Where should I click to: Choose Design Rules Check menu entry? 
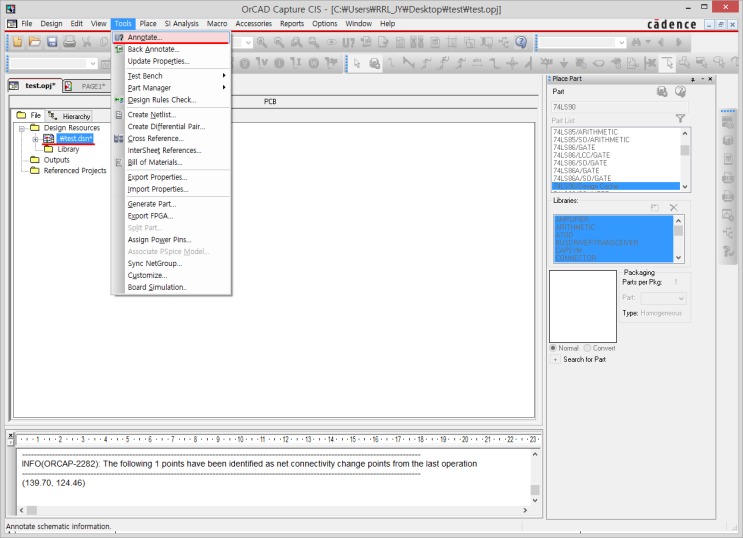click(171, 100)
